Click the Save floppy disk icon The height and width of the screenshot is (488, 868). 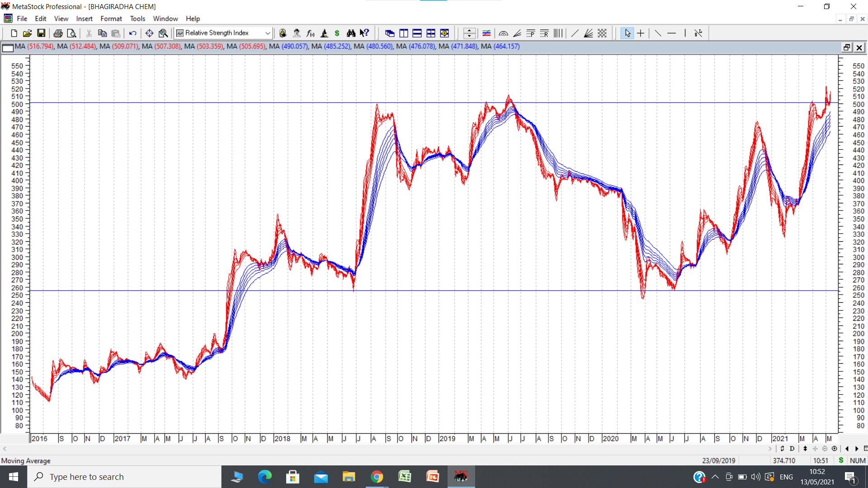coord(41,33)
